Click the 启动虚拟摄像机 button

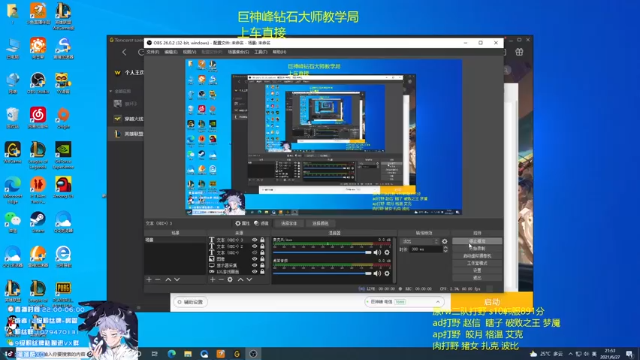477,256
